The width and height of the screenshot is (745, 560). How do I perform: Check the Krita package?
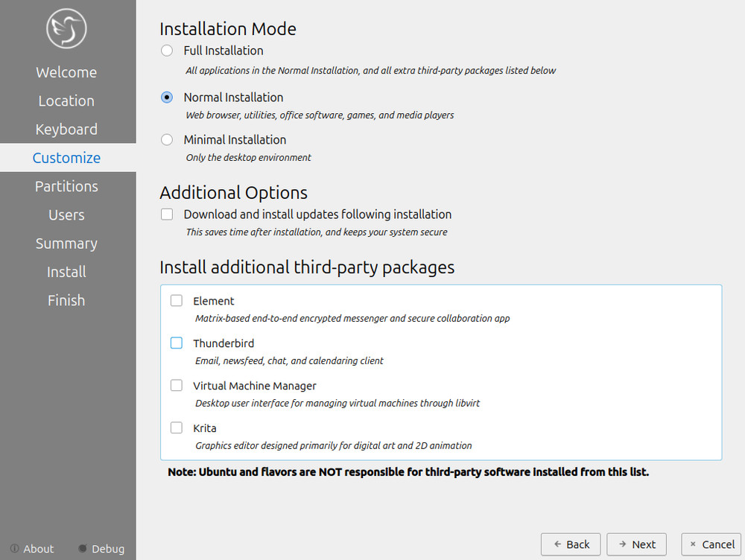[177, 428]
